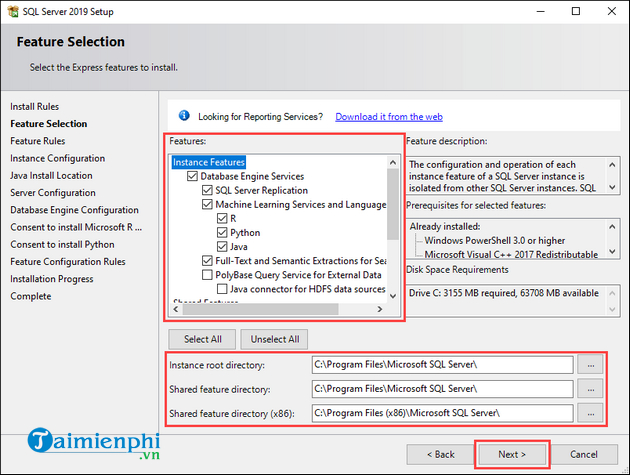Click the Already installed prerequisites node

(445, 227)
